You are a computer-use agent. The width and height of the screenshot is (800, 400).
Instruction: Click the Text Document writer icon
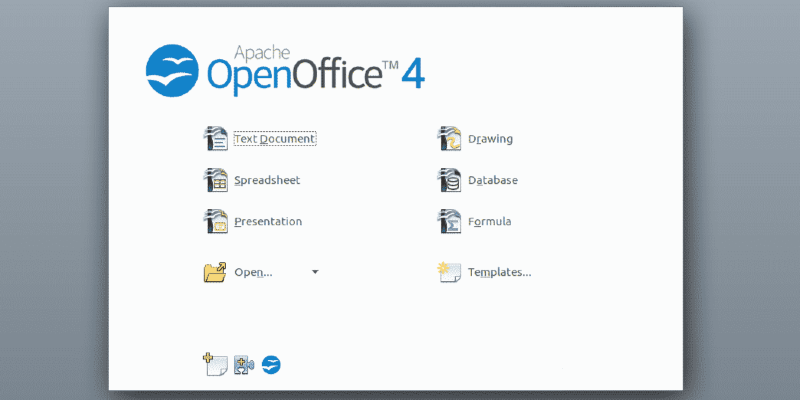[215, 139]
